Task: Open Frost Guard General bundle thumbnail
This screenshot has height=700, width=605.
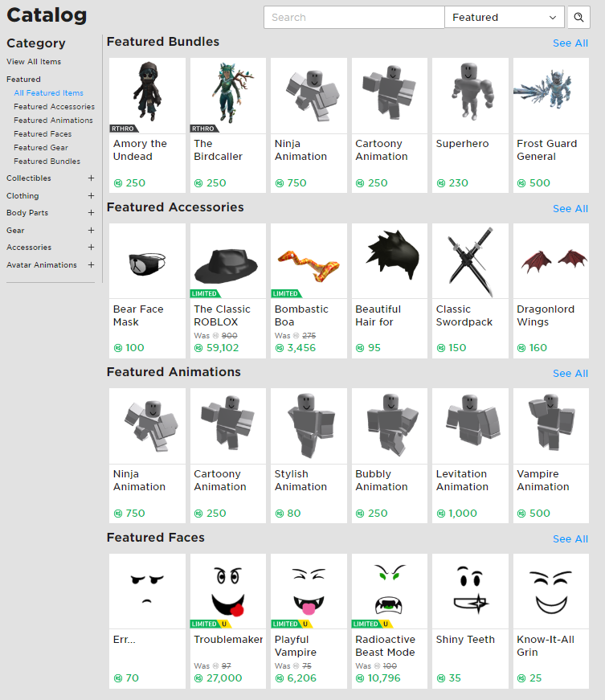Action: (551, 96)
